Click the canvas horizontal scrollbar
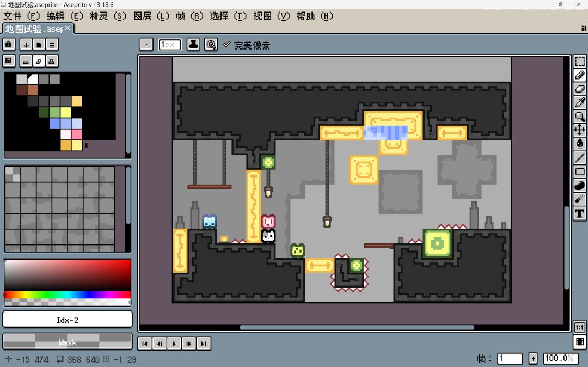588x367 pixels. coord(357,327)
